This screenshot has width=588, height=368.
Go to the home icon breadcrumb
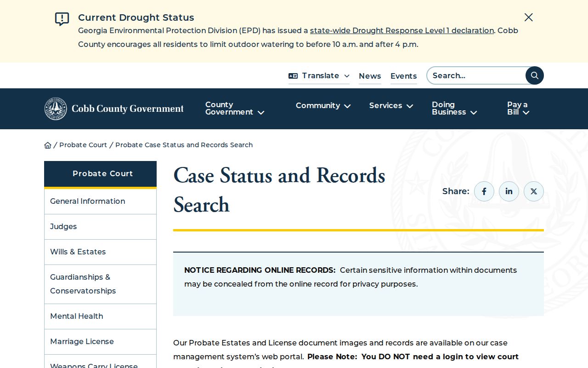(48, 145)
